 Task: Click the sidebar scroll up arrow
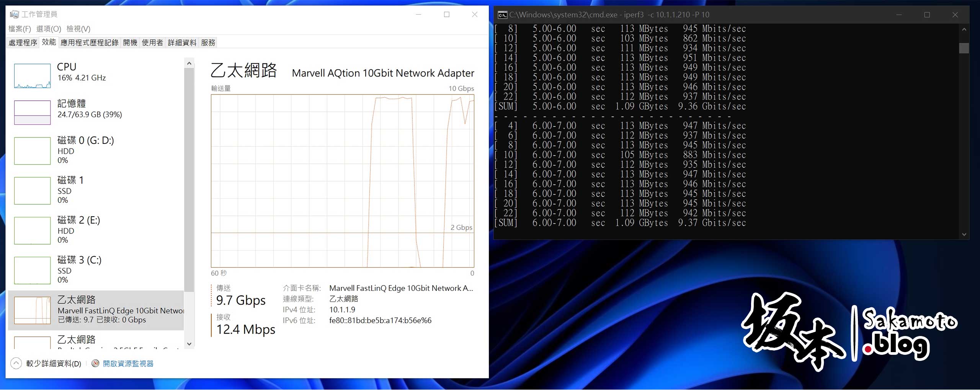click(x=189, y=63)
